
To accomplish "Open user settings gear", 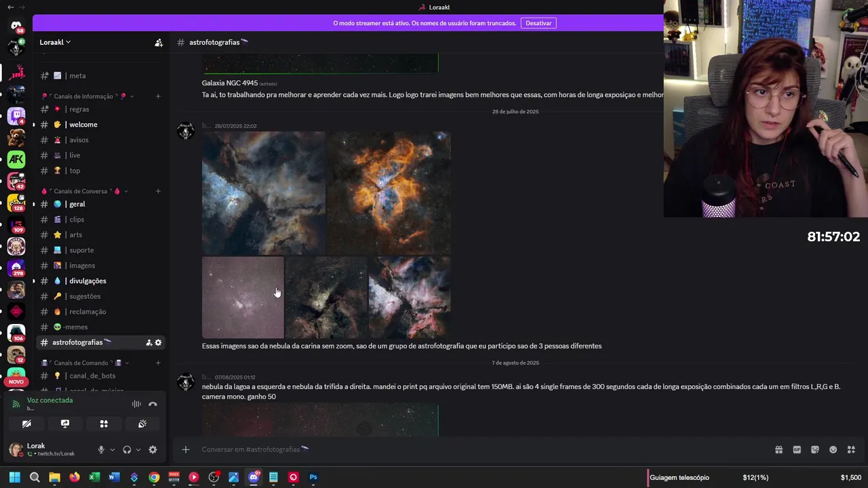I will tap(153, 449).
